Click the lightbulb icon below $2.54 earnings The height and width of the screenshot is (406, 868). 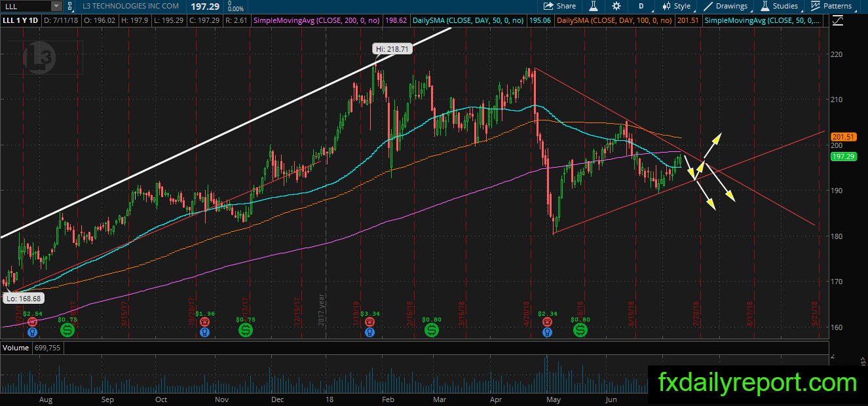[x=32, y=332]
